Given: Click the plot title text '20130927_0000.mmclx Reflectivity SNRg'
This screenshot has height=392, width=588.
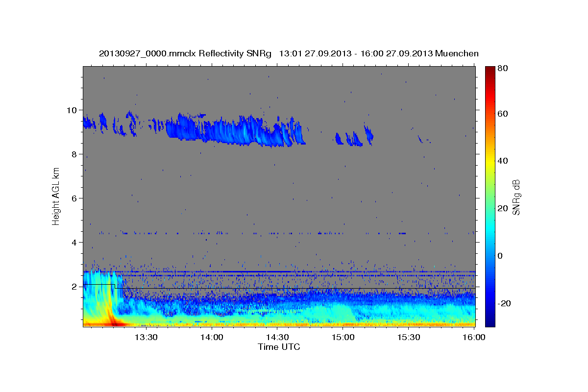Looking at the screenshot, I should tap(185, 53).
